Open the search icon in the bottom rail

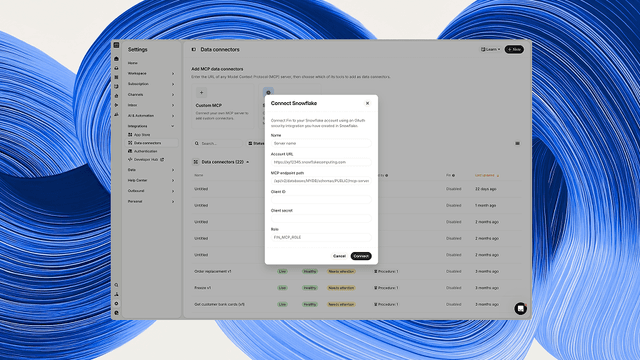[116, 285]
